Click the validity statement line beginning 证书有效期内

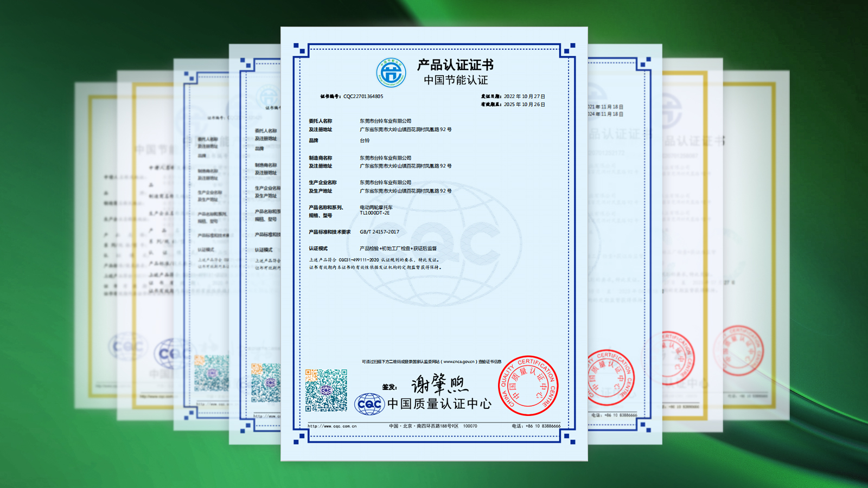tap(375, 267)
